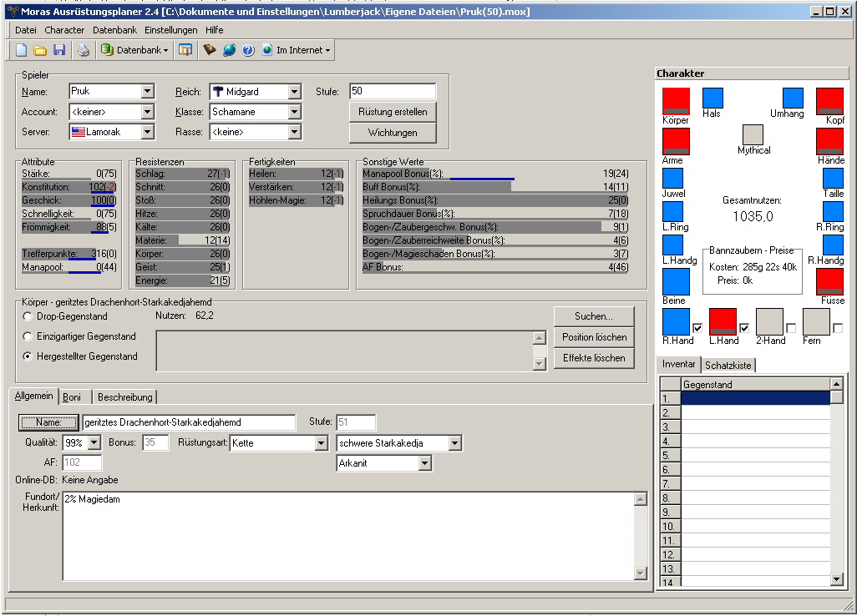Click the Rüstung erstellen button

[x=393, y=112]
